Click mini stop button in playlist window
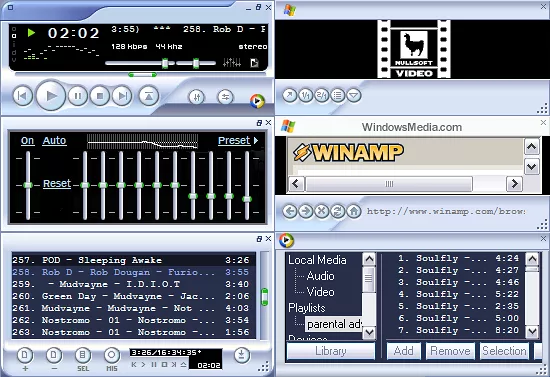 pos(164,365)
